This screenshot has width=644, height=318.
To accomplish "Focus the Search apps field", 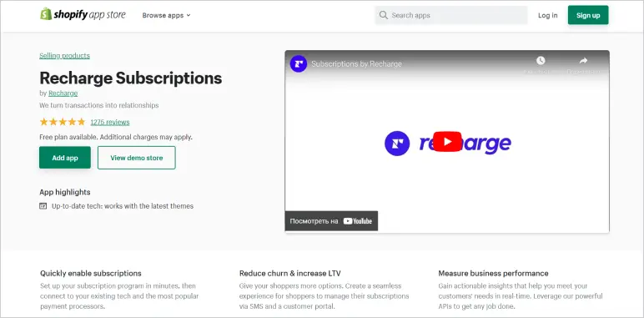I will [x=451, y=15].
